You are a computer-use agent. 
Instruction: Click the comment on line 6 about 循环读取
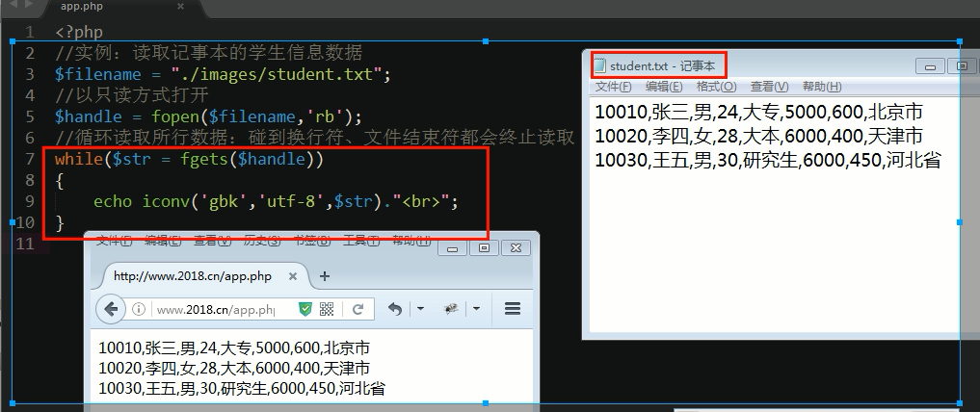[314, 138]
